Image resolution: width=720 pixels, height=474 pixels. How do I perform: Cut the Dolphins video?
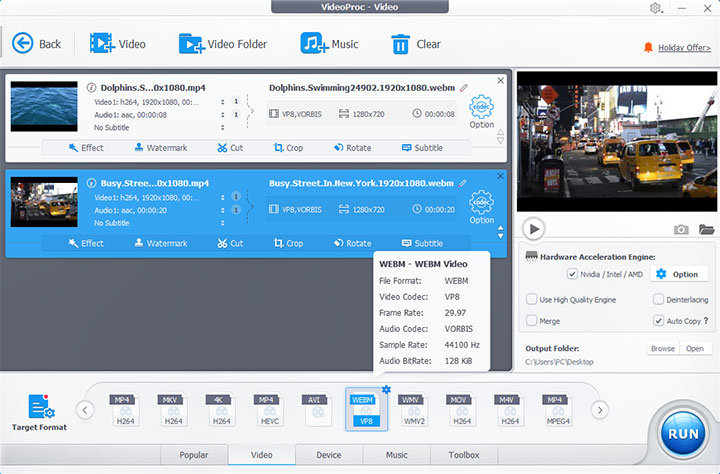click(230, 147)
